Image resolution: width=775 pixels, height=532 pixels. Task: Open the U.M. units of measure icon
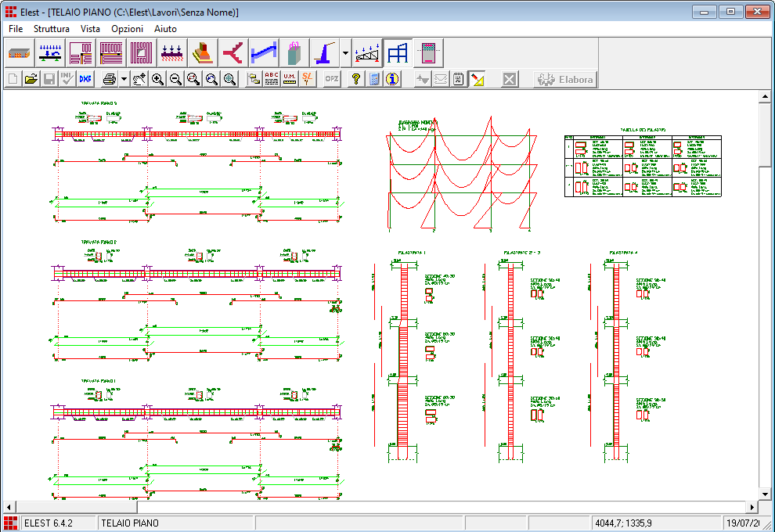pos(290,79)
